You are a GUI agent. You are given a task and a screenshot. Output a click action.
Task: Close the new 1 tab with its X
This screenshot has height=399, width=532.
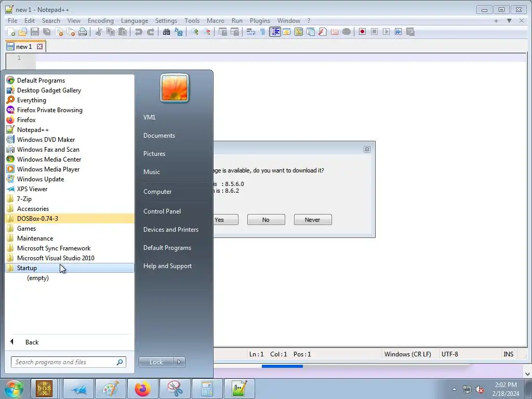pos(39,46)
